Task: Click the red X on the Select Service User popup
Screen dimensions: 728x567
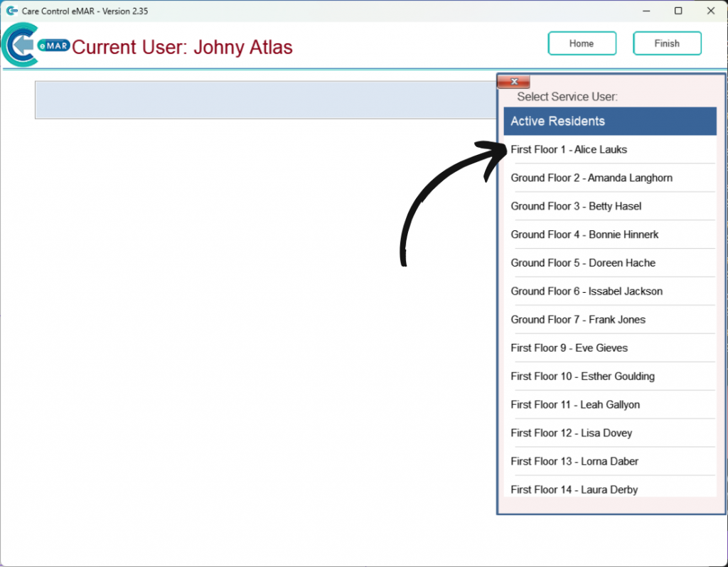Action: click(513, 81)
